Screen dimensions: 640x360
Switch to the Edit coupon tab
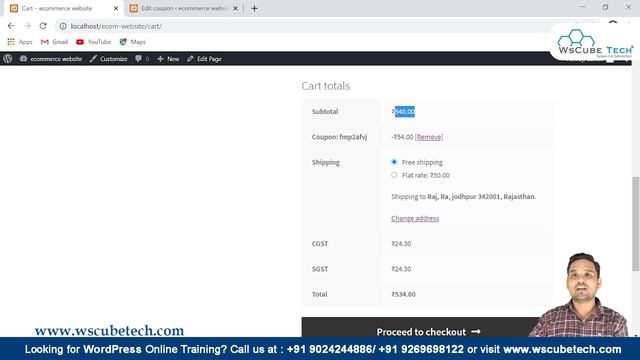pos(184,8)
